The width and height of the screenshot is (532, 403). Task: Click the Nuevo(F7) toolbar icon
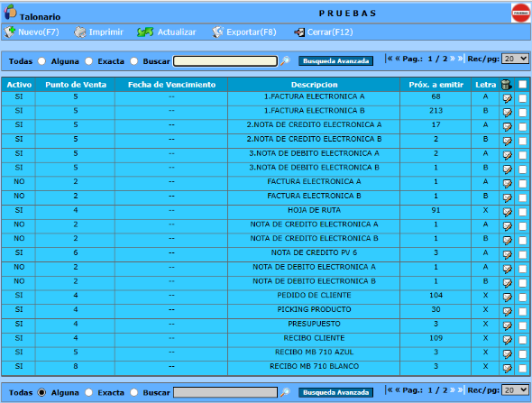click(x=10, y=32)
